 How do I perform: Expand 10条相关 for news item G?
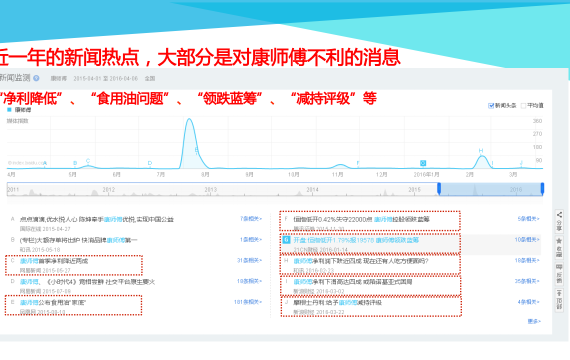pyautogui.click(x=527, y=240)
